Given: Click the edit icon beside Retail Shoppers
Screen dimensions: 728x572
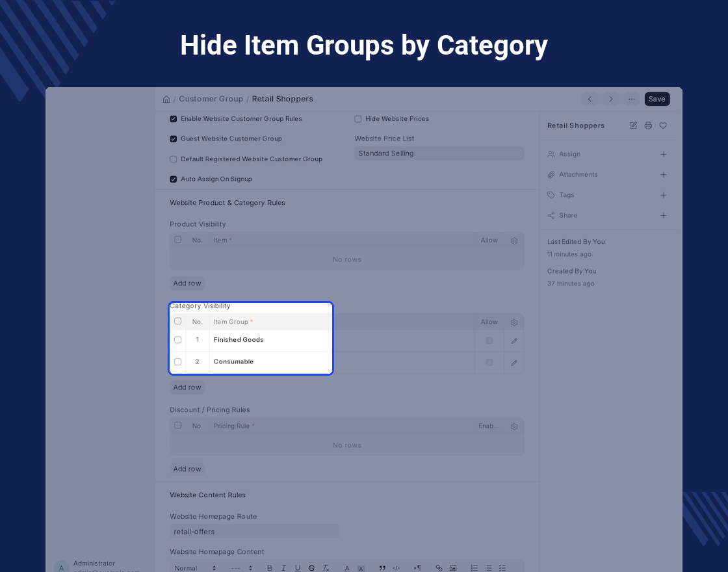Looking at the screenshot, I should pos(633,125).
